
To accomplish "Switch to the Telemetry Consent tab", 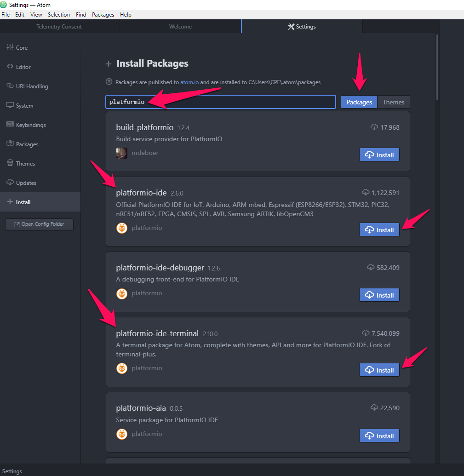I will 59,26.
